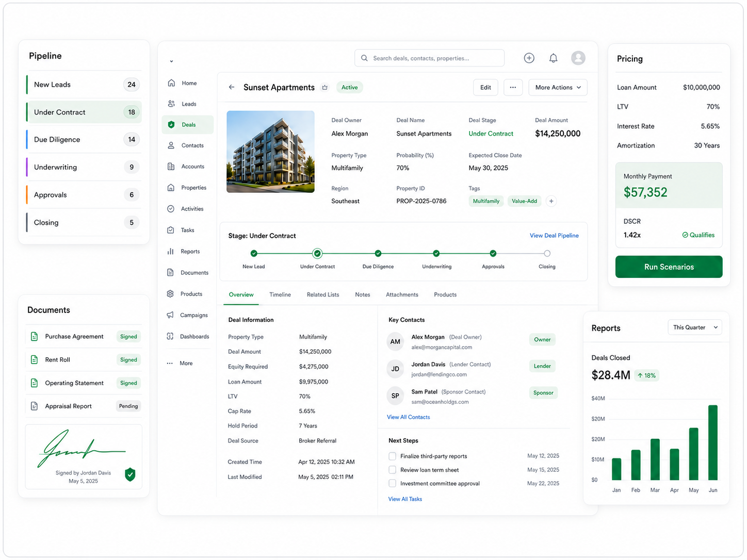The image size is (747, 560).
Task: Select New Leads in Pipeline
Action: [x=84, y=85]
